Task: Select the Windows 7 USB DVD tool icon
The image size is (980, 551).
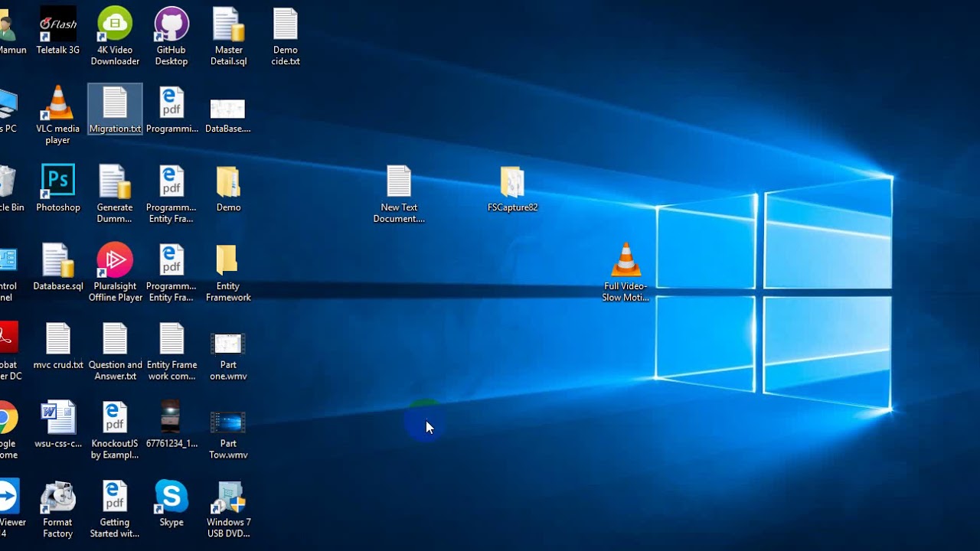Action: [x=228, y=509]
